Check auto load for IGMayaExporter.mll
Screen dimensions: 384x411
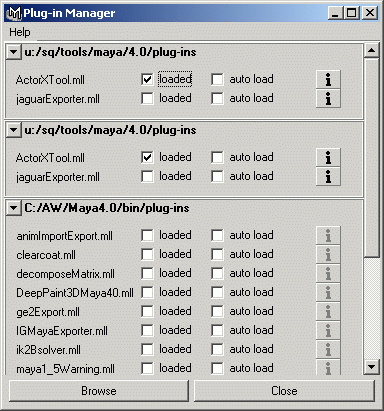(217, 330)
